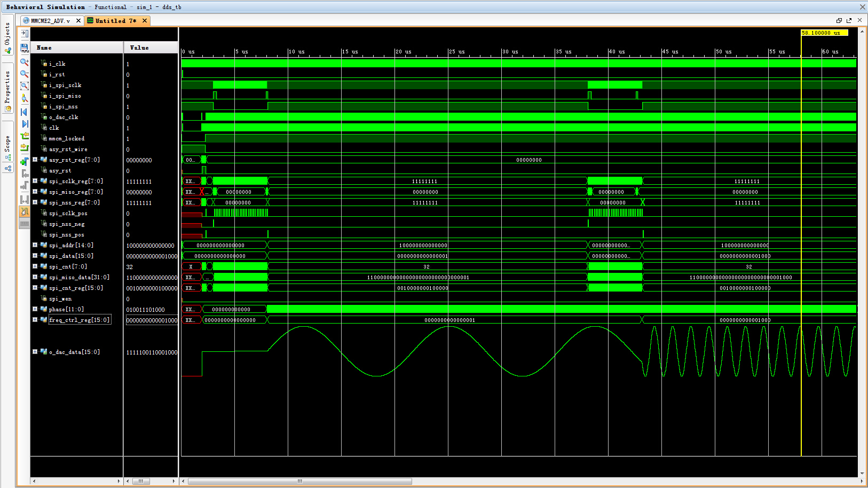Click the Save Waveform Configuration icon
This screenshot has width=868, height=488.
coord(25,48)
